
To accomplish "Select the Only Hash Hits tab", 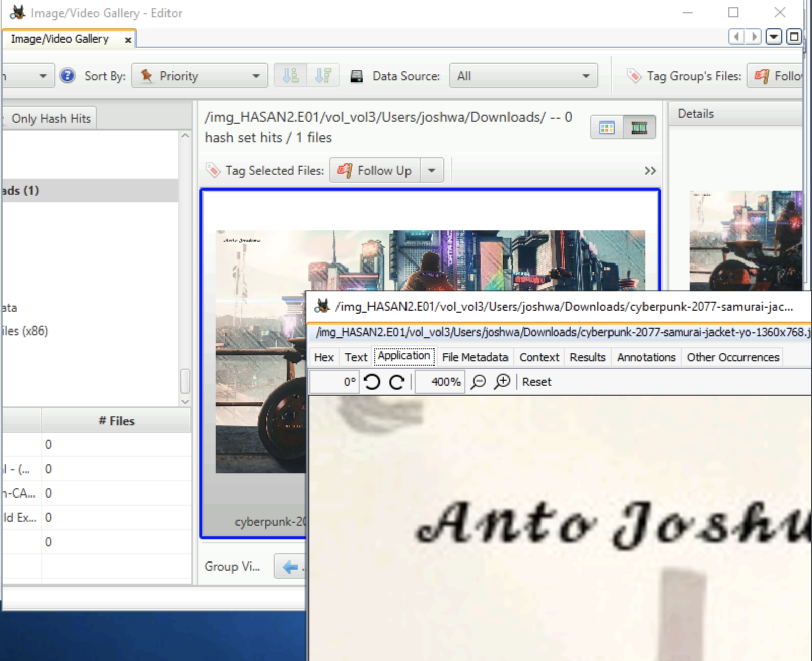I will [x=49, y=118].
